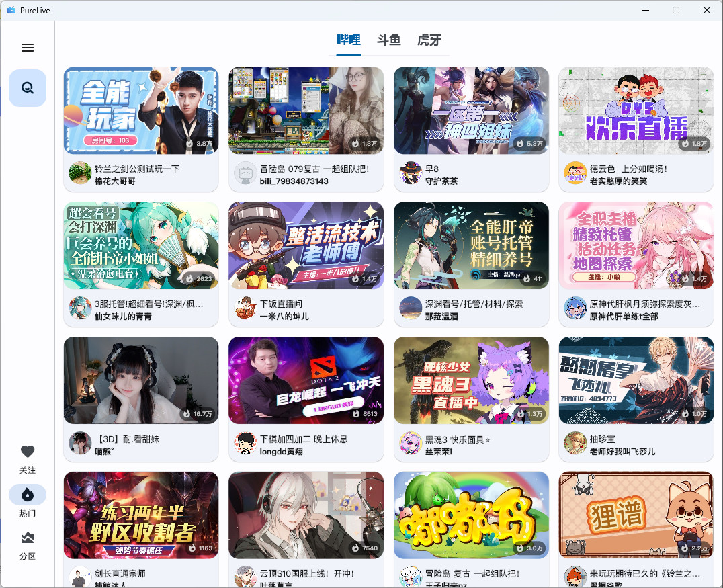Open 黑魂3直播中 stream thumbnail
723x588 pixels.
[x=471, y=380]
